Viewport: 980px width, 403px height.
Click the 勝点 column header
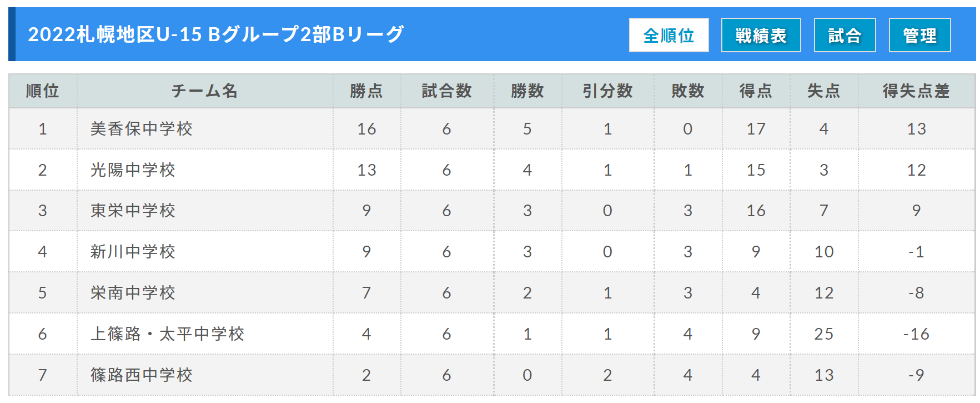pos(366,91)
